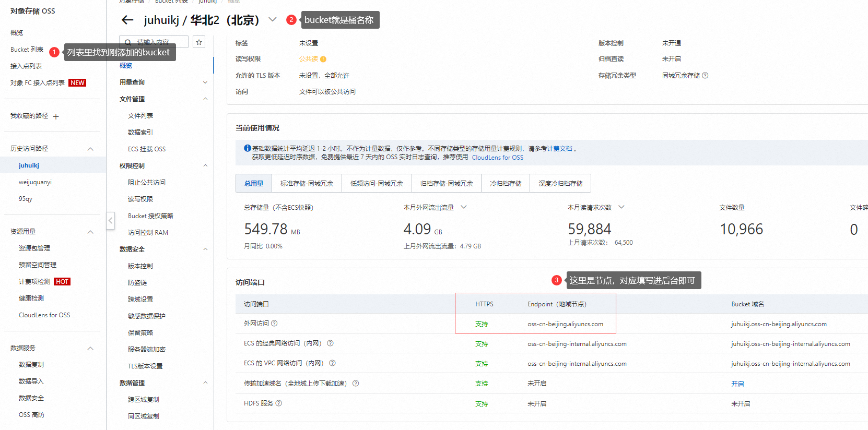Switch to the 标准存储-同城冗余 tab

pos(307,183)
